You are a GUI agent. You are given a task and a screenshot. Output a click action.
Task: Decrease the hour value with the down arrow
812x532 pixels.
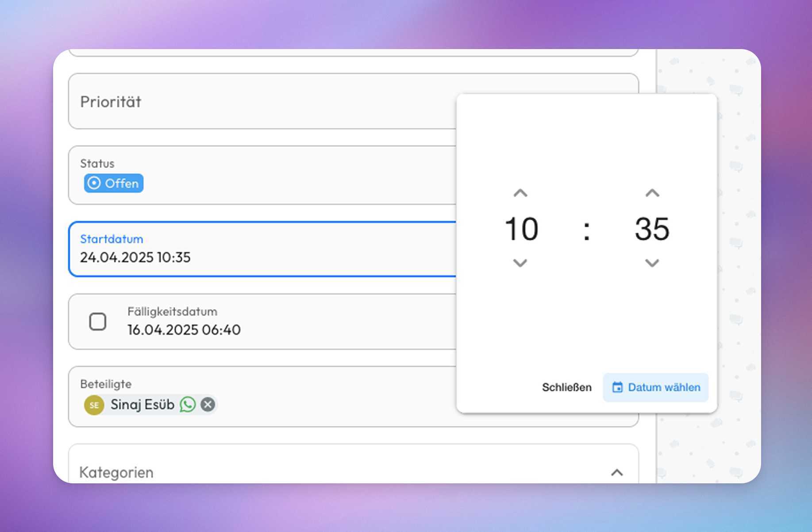(x=520, y=263)
